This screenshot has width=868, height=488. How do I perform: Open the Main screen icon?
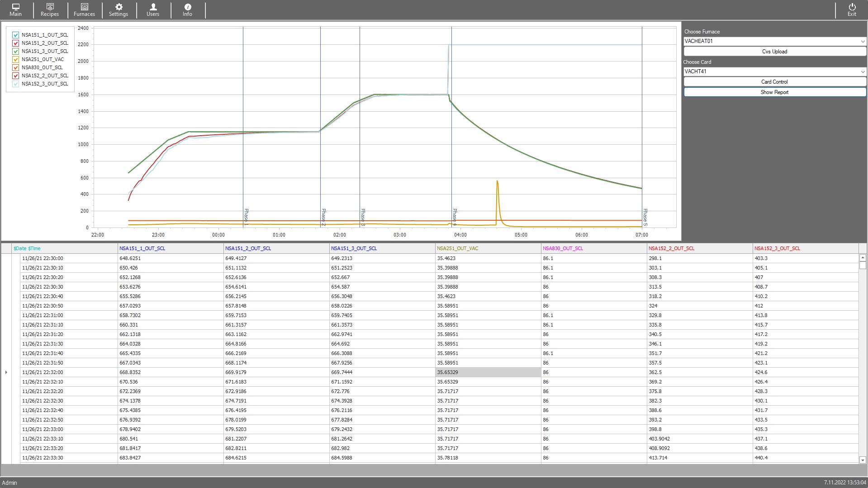pyautogui.click(x=15, y=10)
